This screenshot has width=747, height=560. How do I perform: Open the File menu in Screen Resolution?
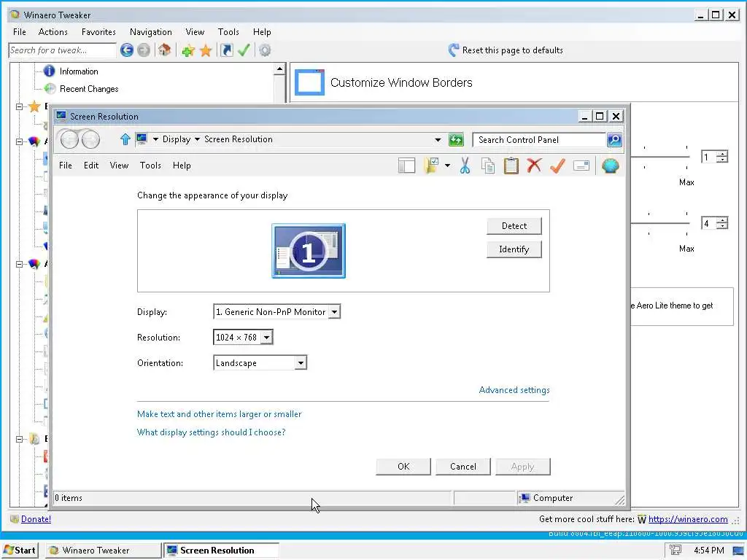coord(65,166)
